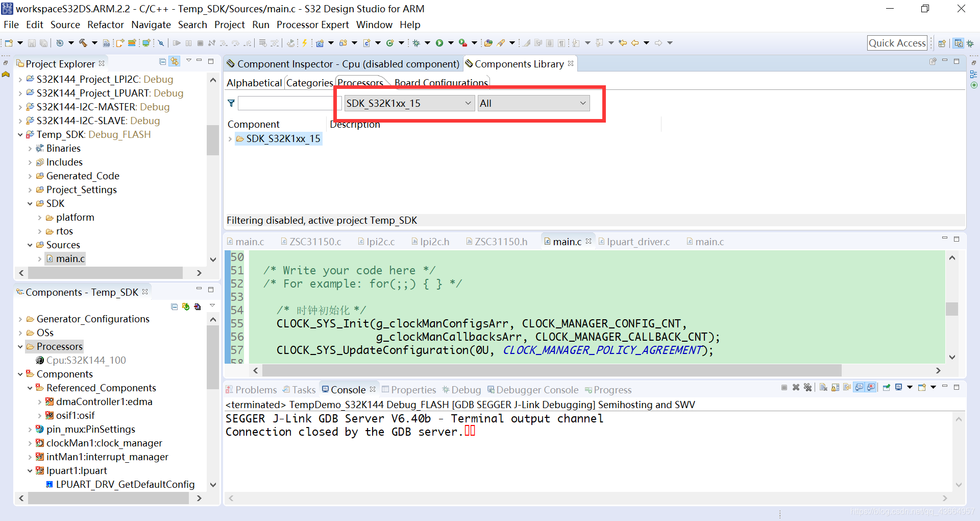Click the Quick Access field
The height and width of the screenshot is (521, 980).
[897, 43]
